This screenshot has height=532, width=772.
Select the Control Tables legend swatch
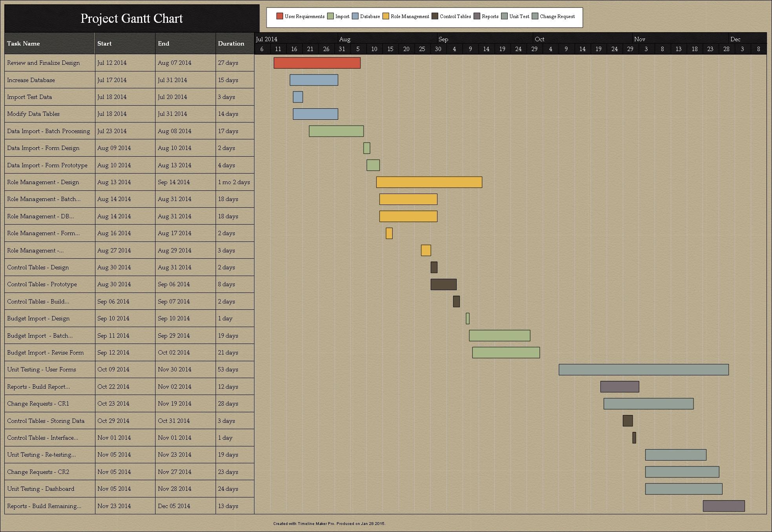click(436, 16)
